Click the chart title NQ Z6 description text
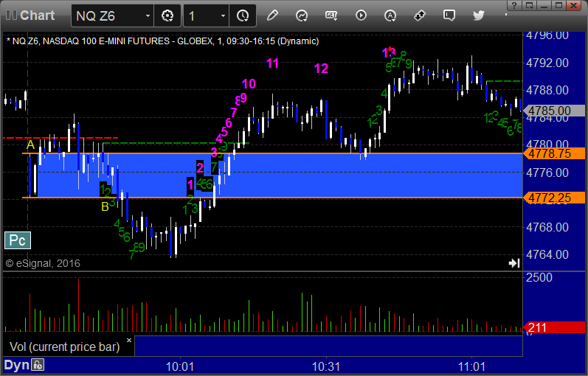588x376 pixels. [x=163, y=41]
